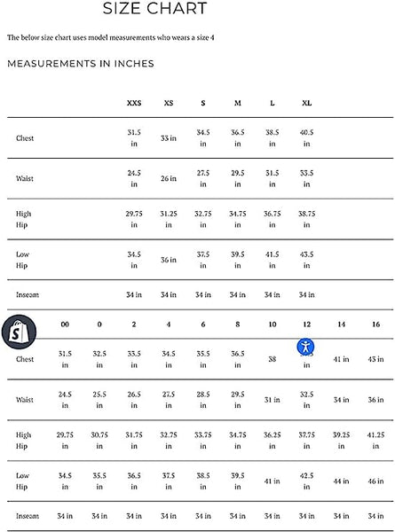Screen dimensions: 395x532
Task: Select the XS column header
Action: [x=169, y=103]
